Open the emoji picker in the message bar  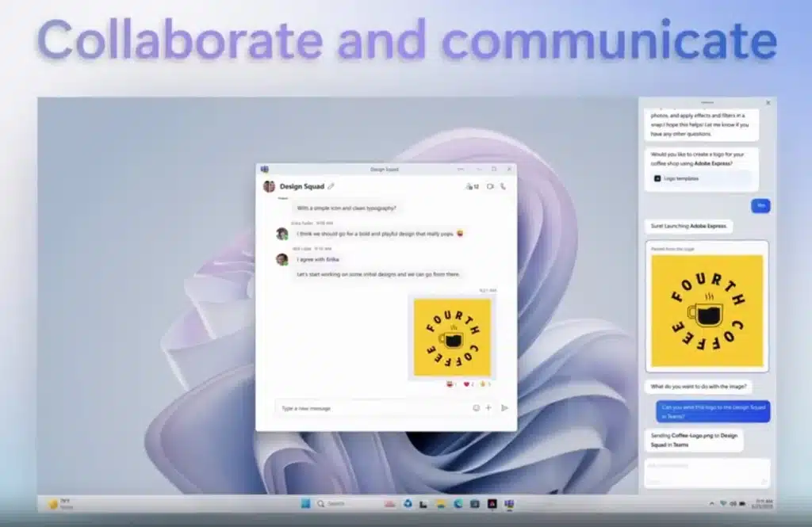pos(476,408)
